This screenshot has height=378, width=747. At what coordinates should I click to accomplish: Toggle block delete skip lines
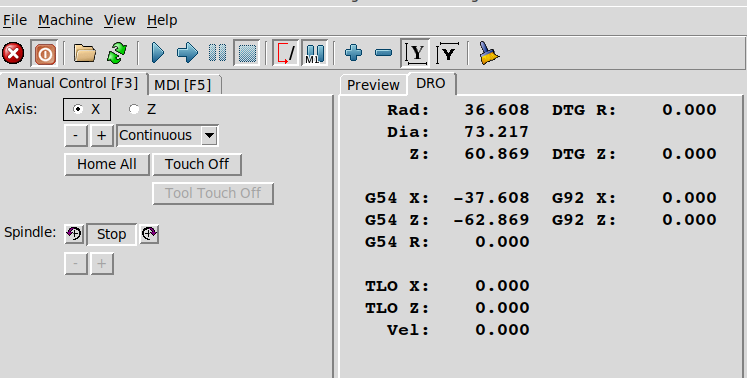point(286,53)
